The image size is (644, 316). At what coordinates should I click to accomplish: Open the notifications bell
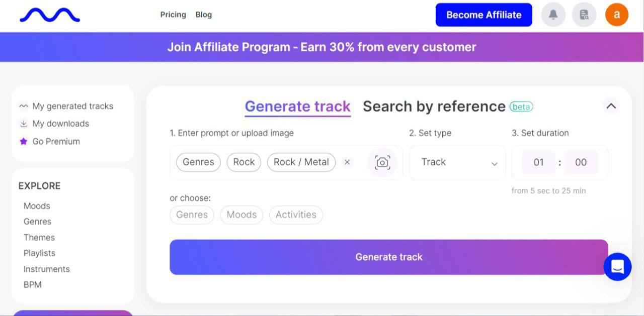coord(553,15)
